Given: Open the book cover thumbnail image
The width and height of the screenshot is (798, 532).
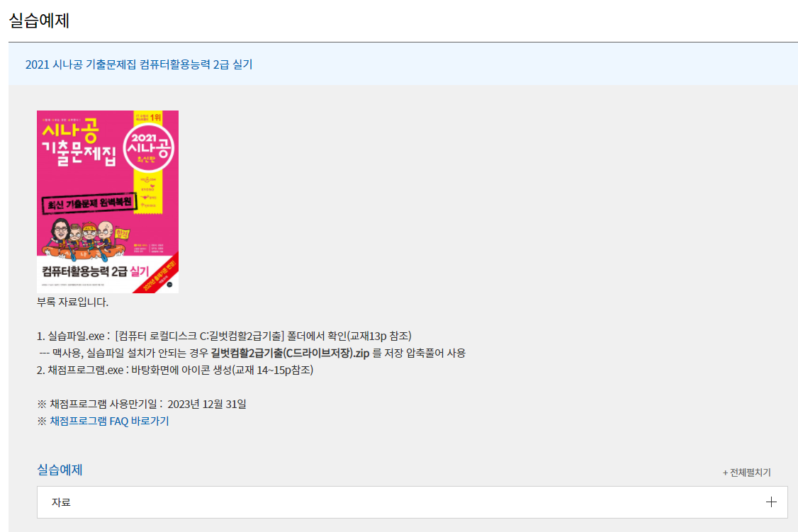Looking at the screenshot, I should pyautogui.click(x=108, y=202).
